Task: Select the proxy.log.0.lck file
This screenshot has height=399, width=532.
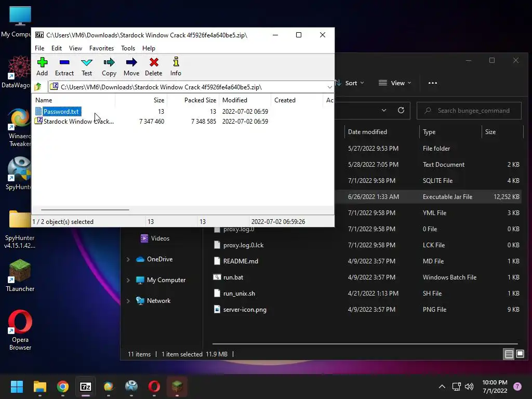Action: tap(243, 245)
